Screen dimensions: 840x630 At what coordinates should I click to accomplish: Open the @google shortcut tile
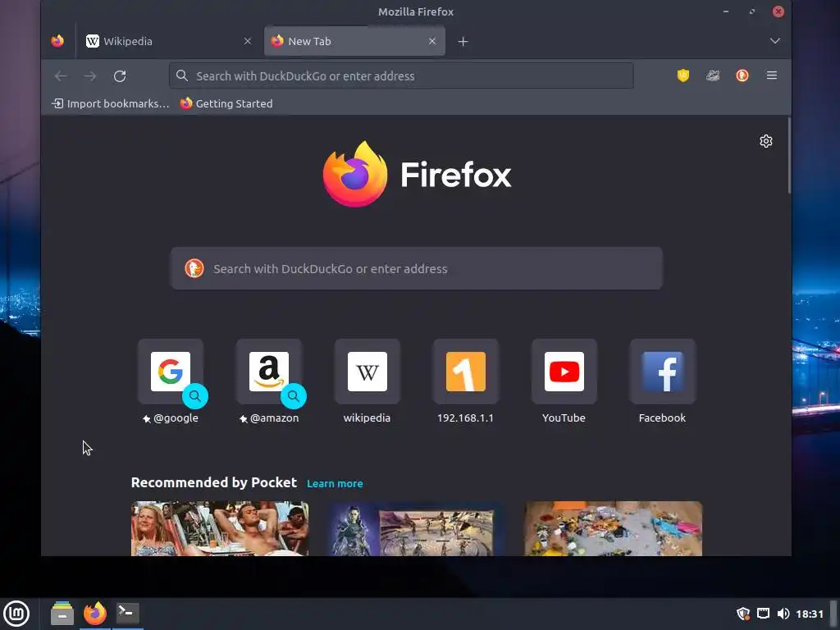[x=171, y=372]
